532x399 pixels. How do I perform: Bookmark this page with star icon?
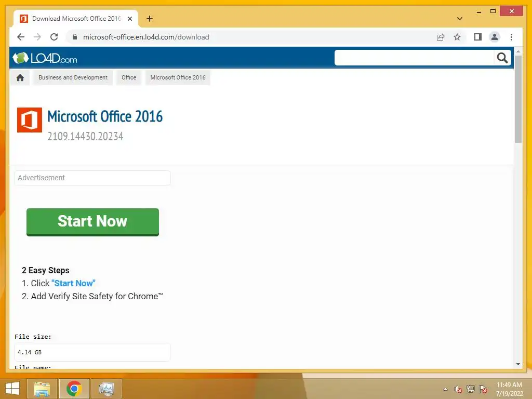(x=457, y=37)
